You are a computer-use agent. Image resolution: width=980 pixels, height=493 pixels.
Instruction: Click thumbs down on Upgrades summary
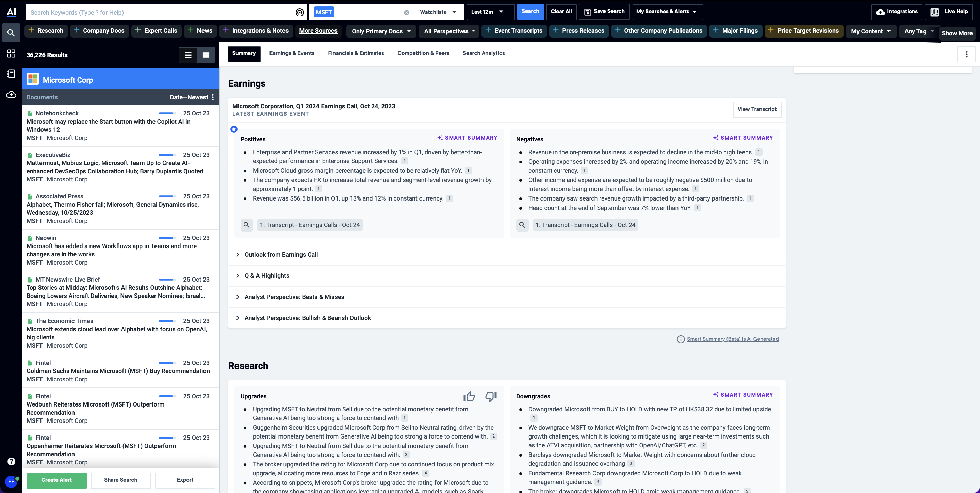pyautogui.click(x=491, y=397)
